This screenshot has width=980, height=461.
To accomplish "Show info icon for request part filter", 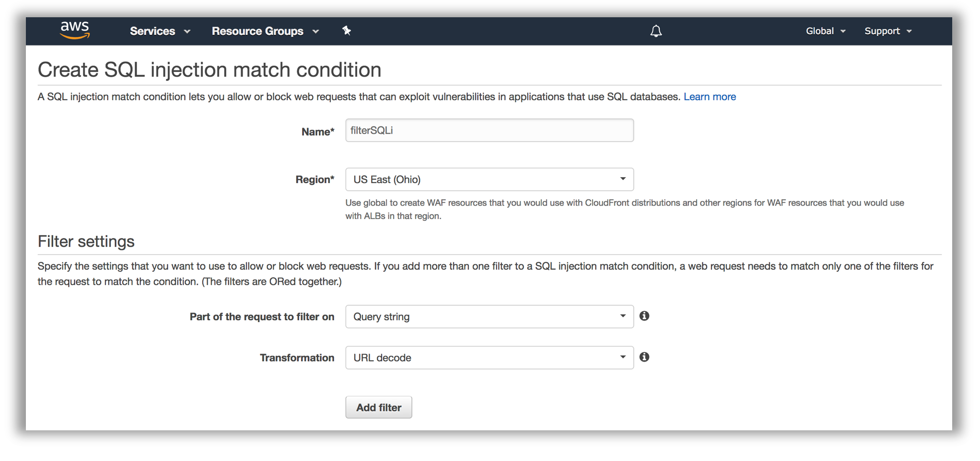I will tap(644, 316).
